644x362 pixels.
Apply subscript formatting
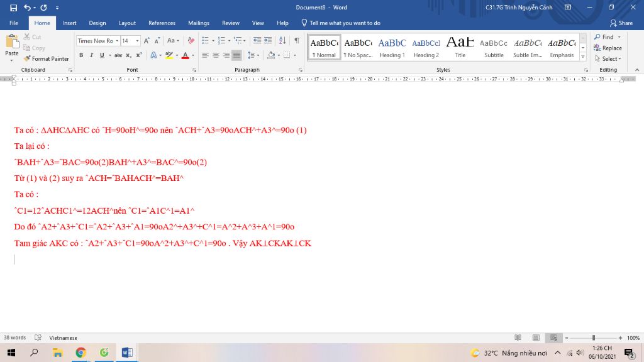(128, 55)
